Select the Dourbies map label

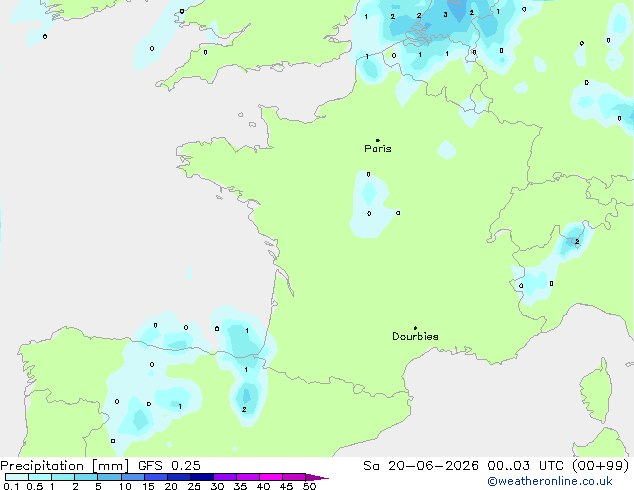[x=415, y=336]
